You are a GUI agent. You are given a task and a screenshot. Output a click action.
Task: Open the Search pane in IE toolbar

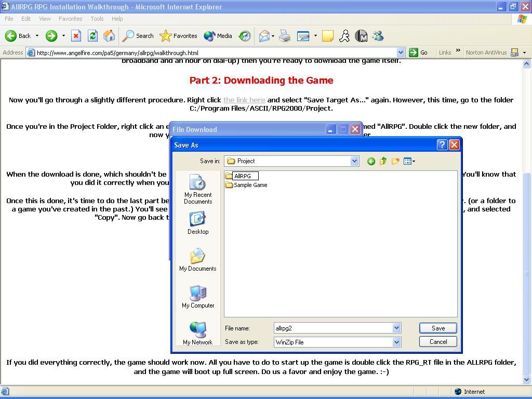click(x=138, y=36)
